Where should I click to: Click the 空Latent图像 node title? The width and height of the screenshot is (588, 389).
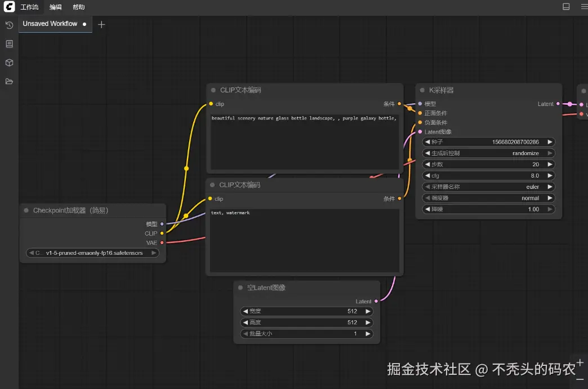coord(266,288)
